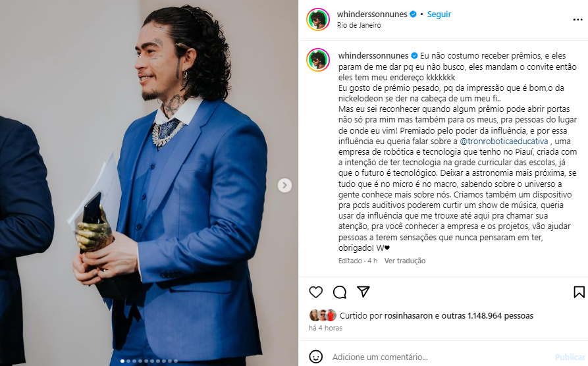This screenshot has width=588, height=366.
Task: Open the caption author's avatar
Action: pos(318,60)
